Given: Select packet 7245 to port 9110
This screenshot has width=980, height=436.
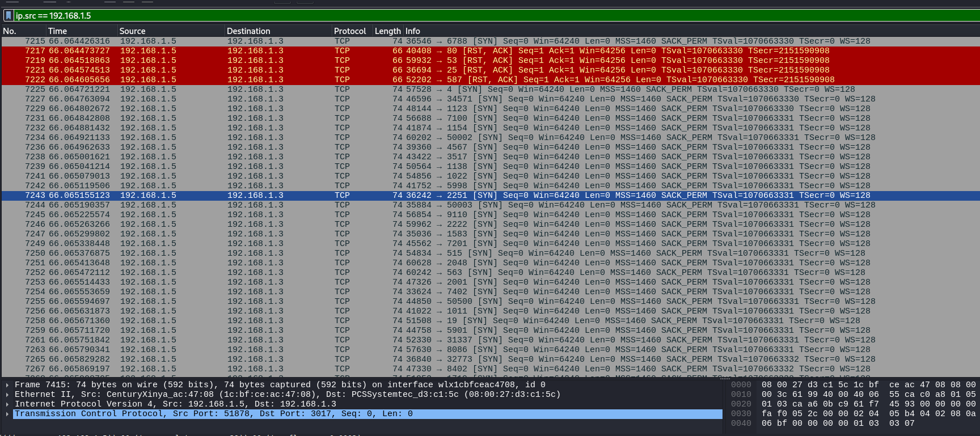Looking at the screenshot, I should pyautogui.click(x=491, y=215).
